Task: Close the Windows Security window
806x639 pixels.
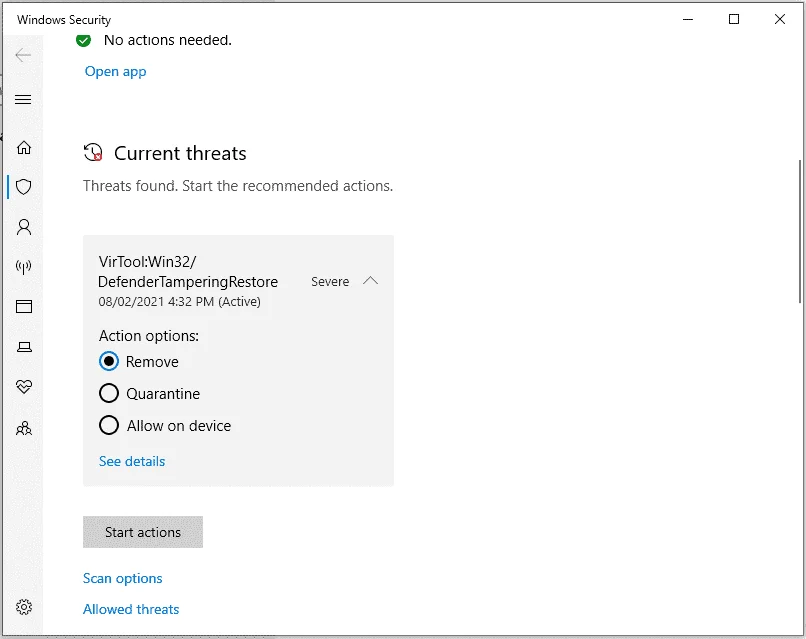Action: coord(779,20)
